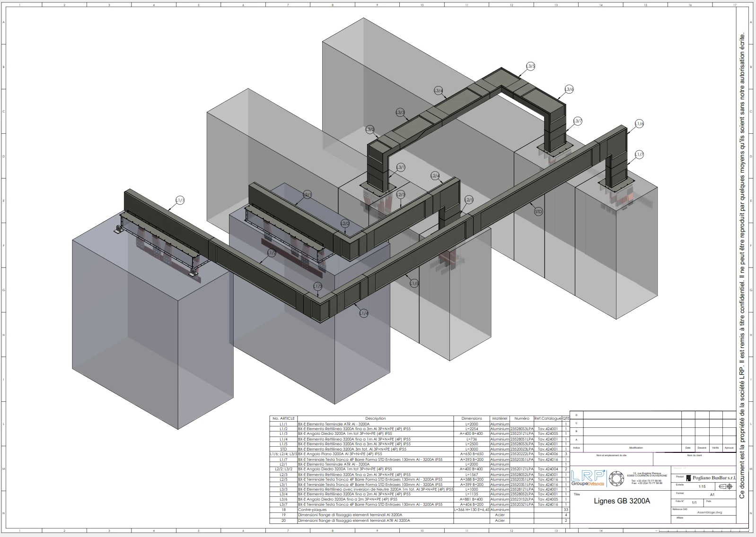Click the L1/1 balloon callout

pos(180,200)
